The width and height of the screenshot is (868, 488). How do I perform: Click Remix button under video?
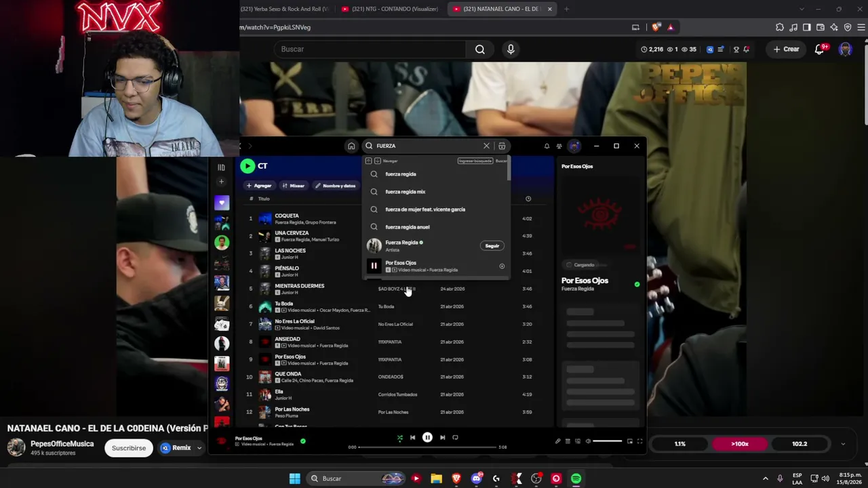(176, 448)
